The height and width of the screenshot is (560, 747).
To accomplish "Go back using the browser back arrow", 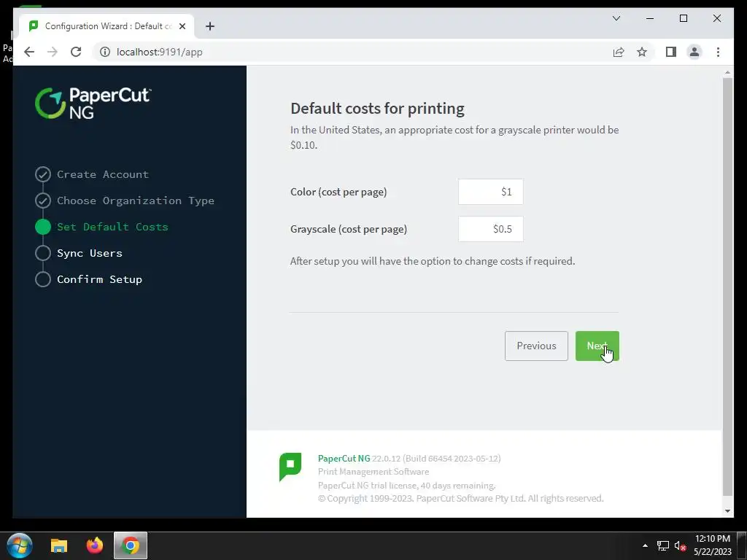I will [x=29, y=52].
